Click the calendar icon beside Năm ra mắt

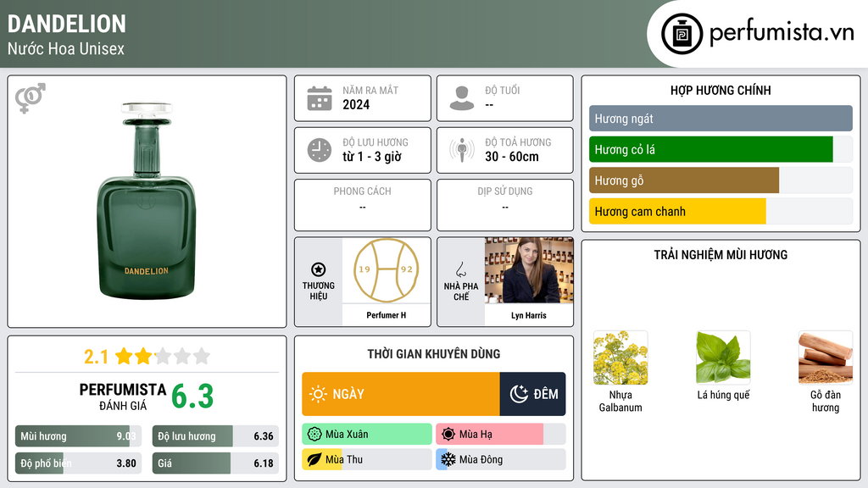320,98
